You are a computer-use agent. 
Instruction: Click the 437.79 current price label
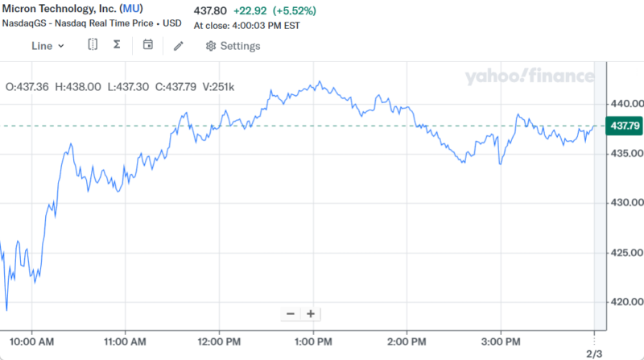pos(625,126)
